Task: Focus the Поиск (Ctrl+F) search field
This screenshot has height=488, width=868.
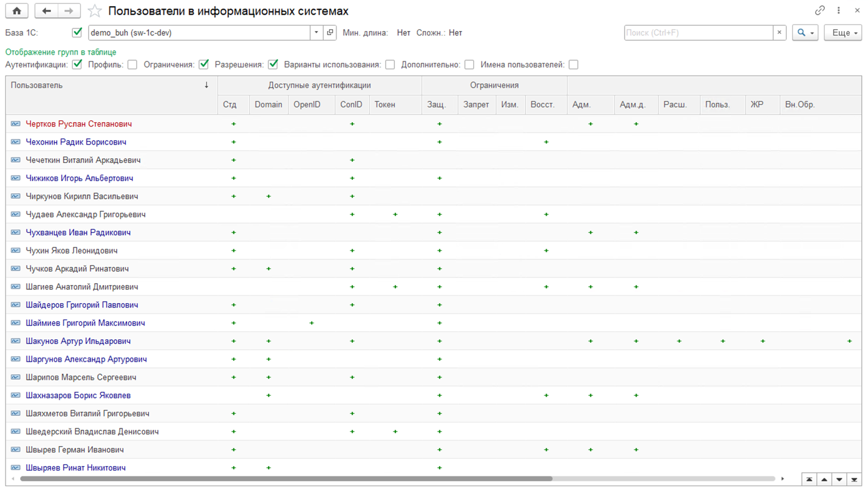Action: pos(699,33)
